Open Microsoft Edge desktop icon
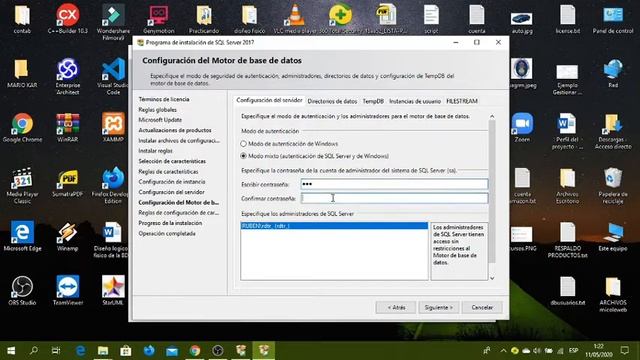 pos(22,236)
